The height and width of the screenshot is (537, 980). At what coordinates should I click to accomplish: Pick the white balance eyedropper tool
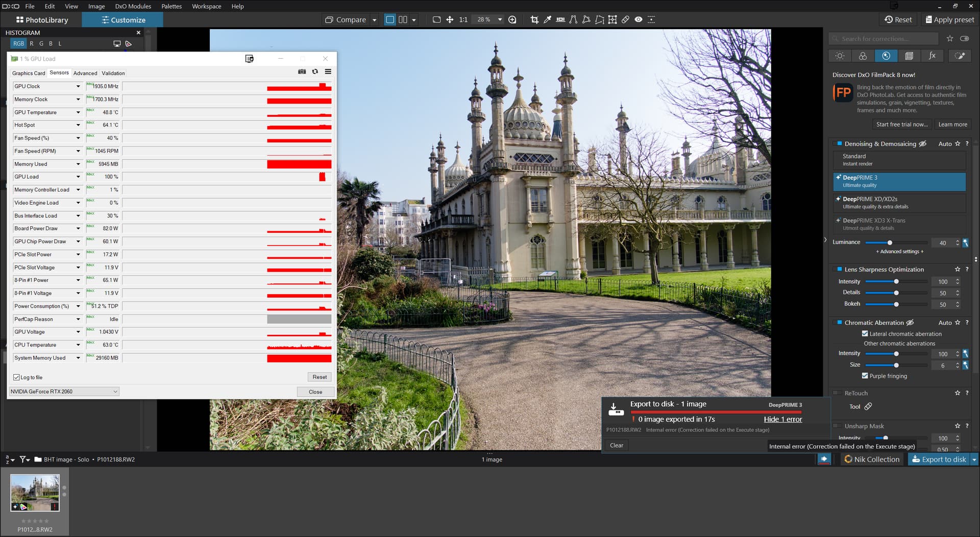point(547,19)
